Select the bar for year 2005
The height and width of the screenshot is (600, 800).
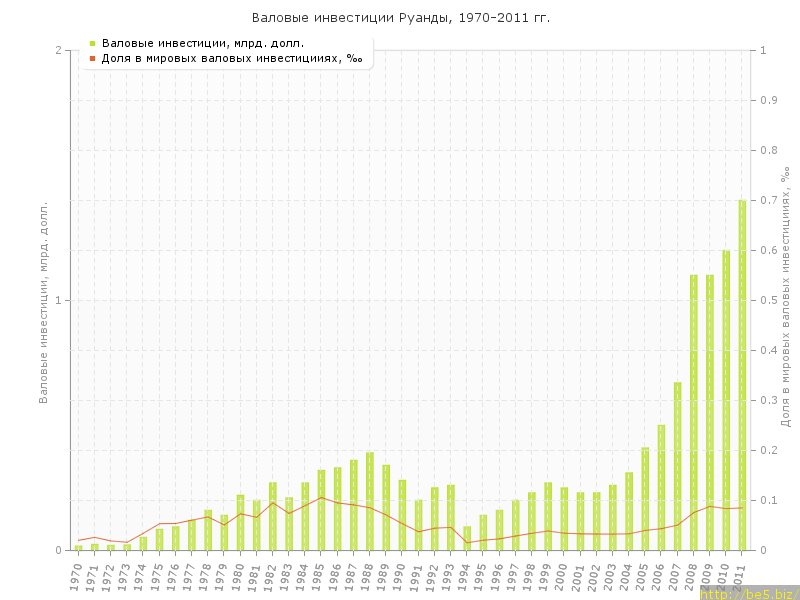[x=645, y=498]
